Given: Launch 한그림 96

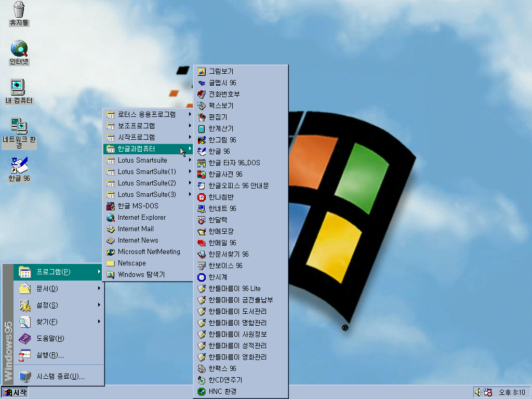Looking at the screenshot, I should coord(241,140).
